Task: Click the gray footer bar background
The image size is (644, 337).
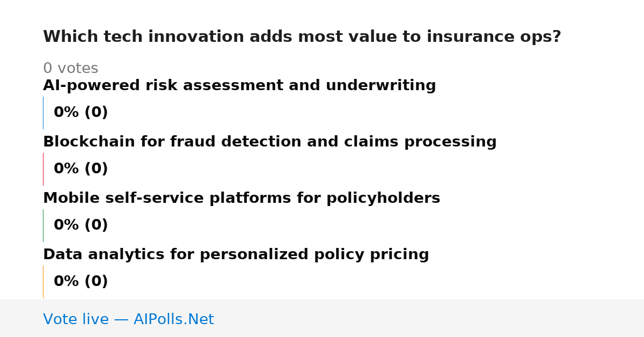Action: coord(429,318)
